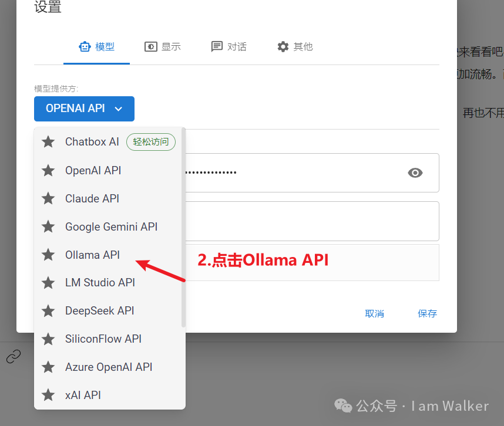Choose xAI API from the list

110,395
